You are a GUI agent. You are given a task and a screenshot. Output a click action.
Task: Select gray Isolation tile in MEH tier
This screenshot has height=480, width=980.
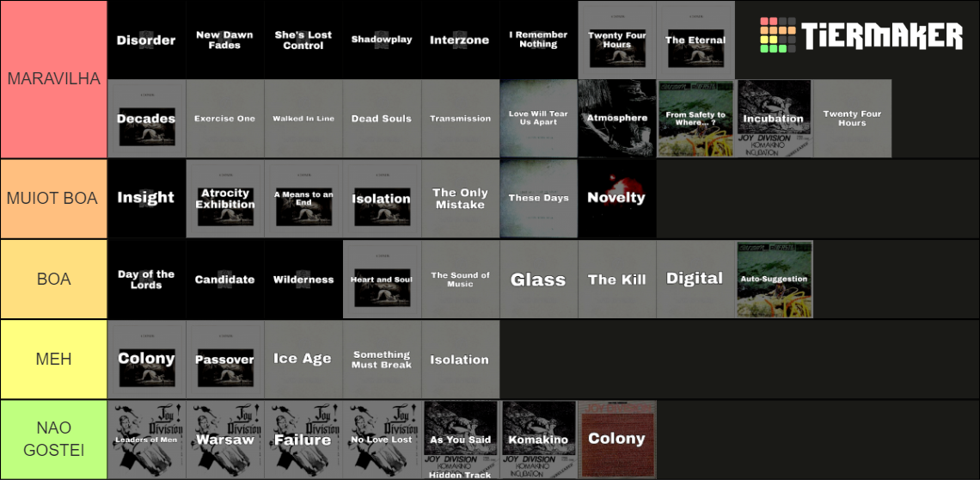[460, 360]
